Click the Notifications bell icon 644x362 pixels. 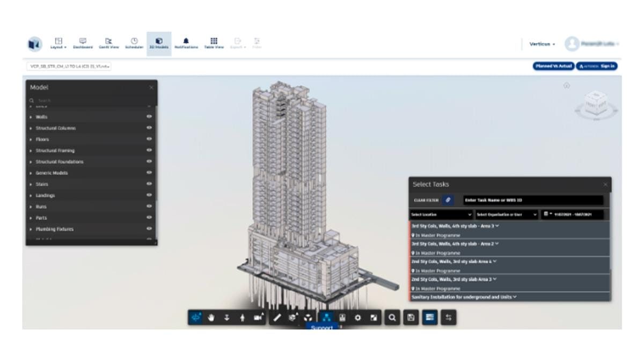(186, 43)
